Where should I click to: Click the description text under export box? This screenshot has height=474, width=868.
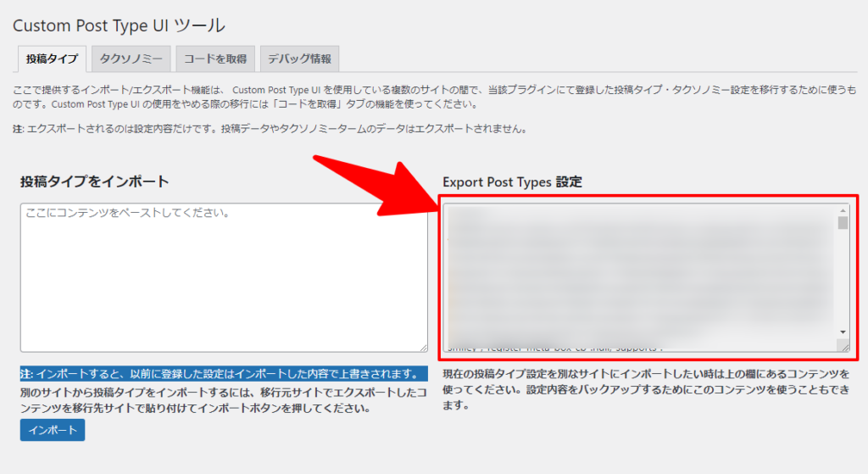point(644,389)
